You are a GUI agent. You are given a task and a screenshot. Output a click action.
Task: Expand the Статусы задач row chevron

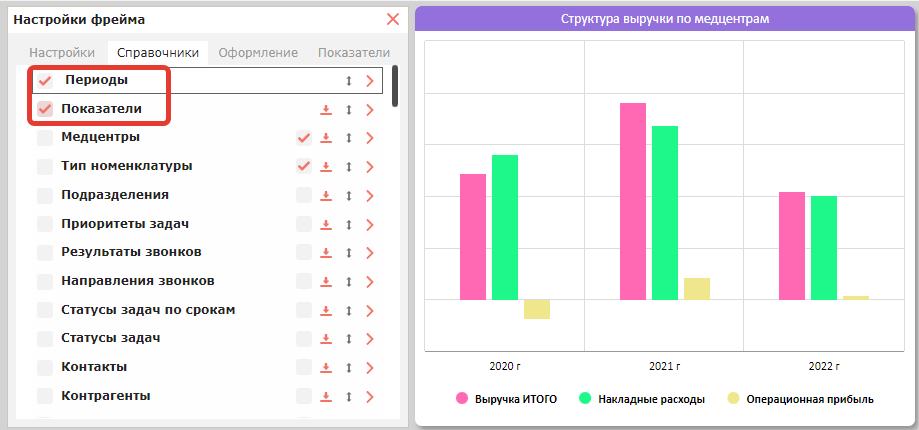click(x=369, y=339)
